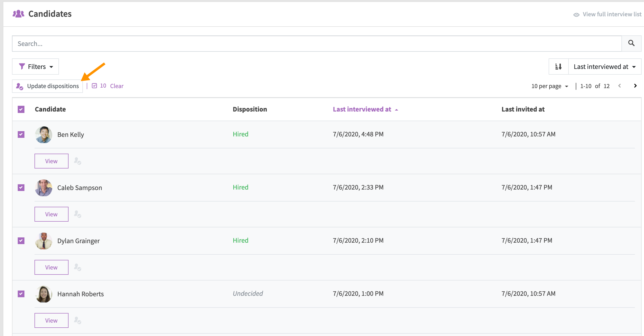Sort by Last interviewed at column header
The image size is (644, 336).
(x=365, y=109)
